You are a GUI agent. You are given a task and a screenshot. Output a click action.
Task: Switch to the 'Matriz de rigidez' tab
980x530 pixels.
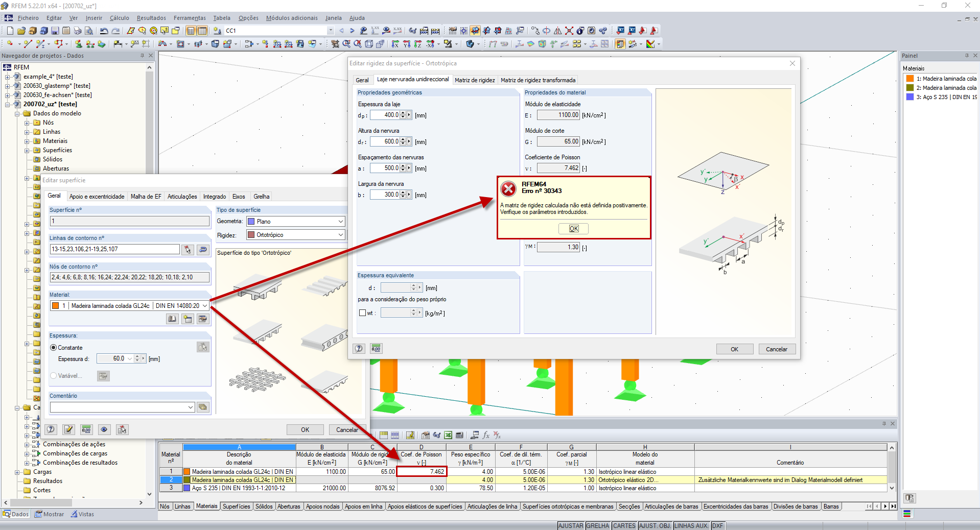click(475, 80)
